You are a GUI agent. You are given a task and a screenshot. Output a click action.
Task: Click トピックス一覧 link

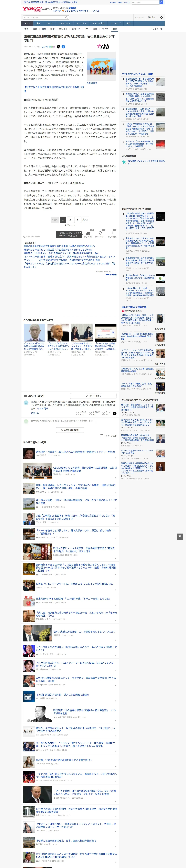click(155, 29)
